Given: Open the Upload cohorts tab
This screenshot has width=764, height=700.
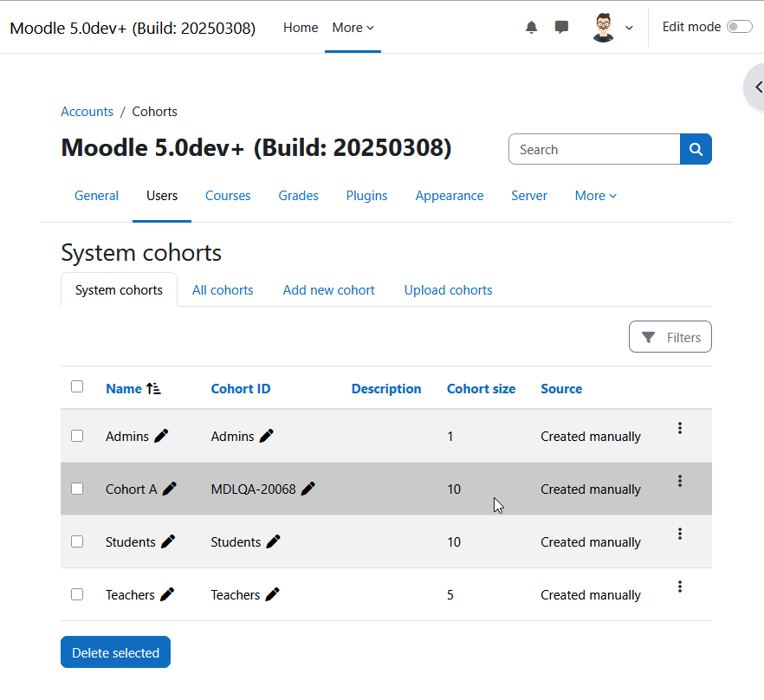Looking at the screenshot, I should click(x=449, y=290).
